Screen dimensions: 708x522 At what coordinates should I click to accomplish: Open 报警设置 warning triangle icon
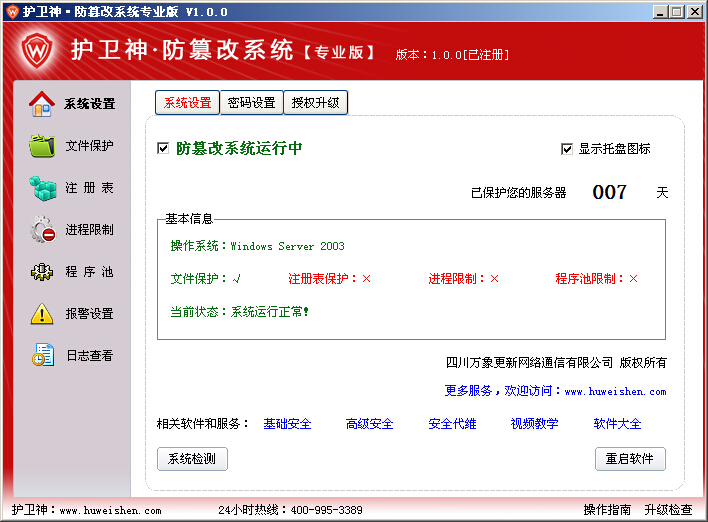pyautogui.click(x=42, y=314)
